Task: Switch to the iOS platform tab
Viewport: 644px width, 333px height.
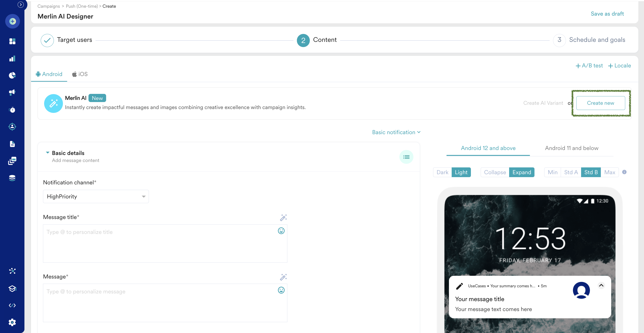Action: click(80, 74)
